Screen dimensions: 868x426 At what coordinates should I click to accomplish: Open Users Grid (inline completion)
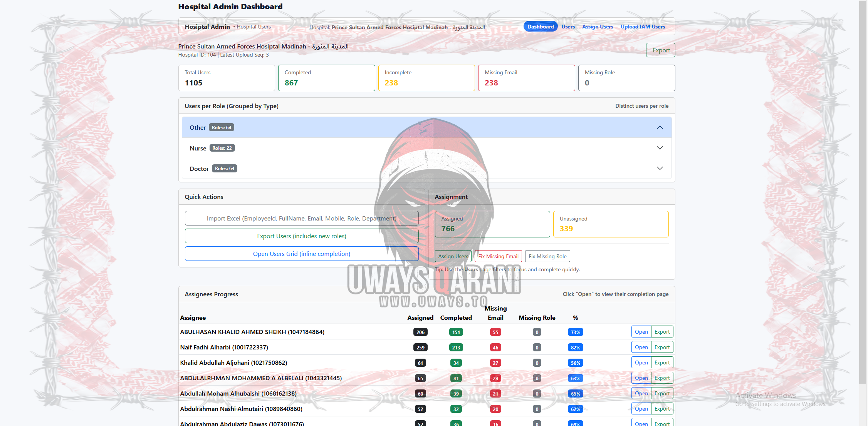pyautogui.click(x=302, y=254)
